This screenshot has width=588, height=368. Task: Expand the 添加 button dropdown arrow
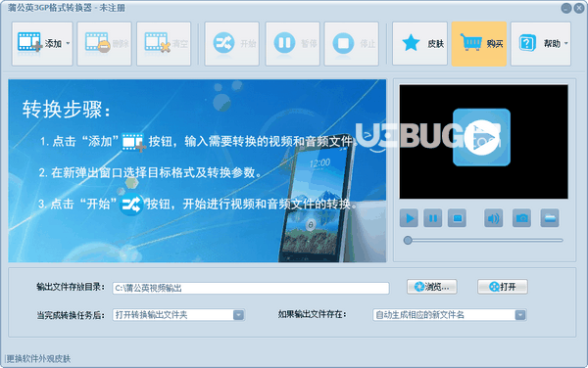68,43
